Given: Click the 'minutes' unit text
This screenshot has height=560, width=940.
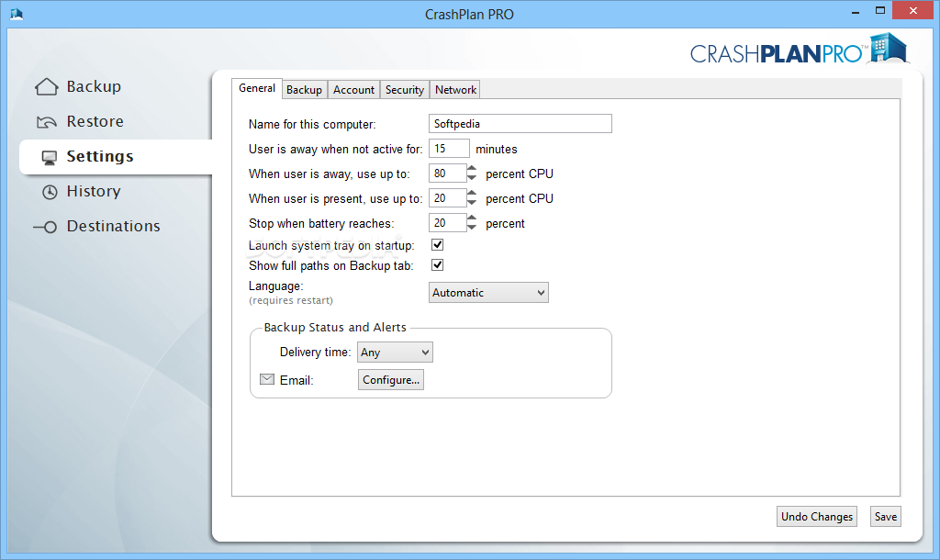Looking at the screenshot, I should (497, 150).
